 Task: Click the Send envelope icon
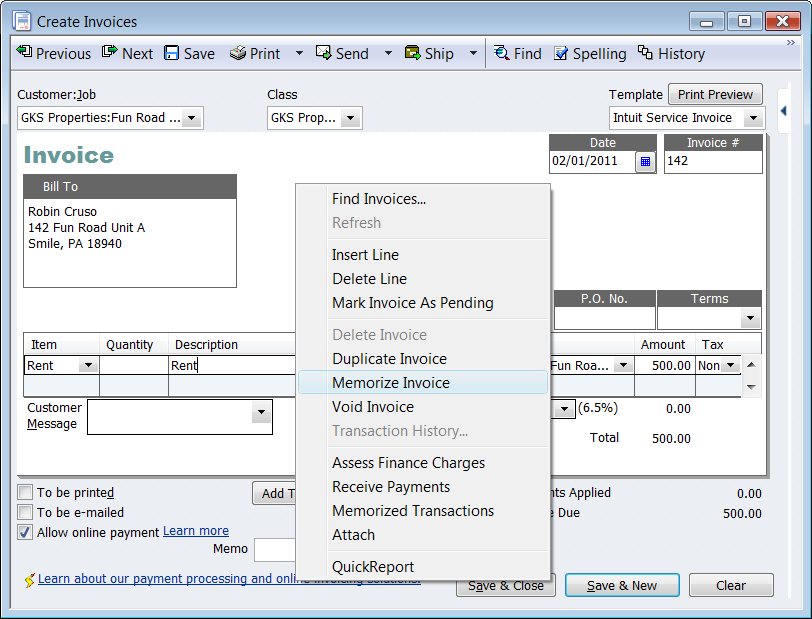tap(324, 53)
